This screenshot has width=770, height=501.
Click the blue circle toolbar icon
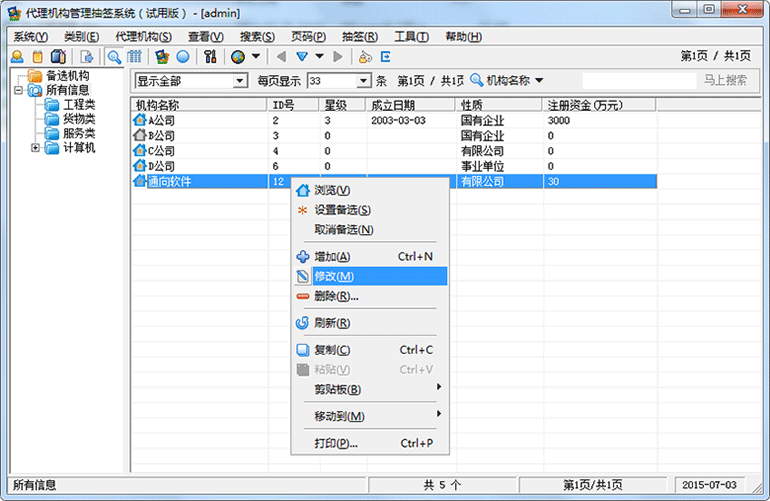183,57
